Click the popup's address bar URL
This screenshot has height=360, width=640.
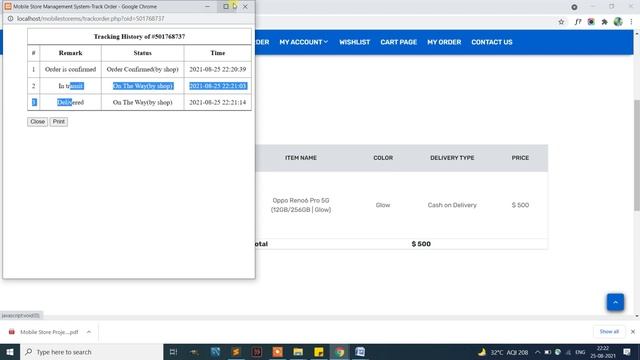pos(91,19)
